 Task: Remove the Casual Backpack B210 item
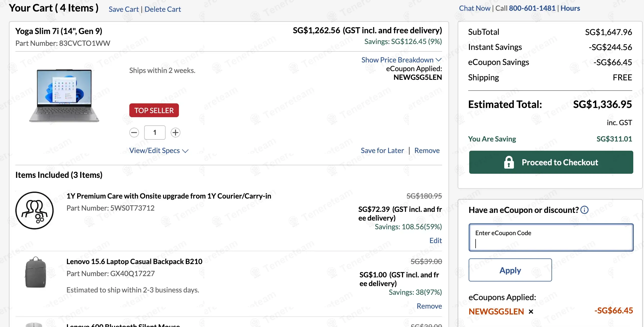tap(429, 306)
